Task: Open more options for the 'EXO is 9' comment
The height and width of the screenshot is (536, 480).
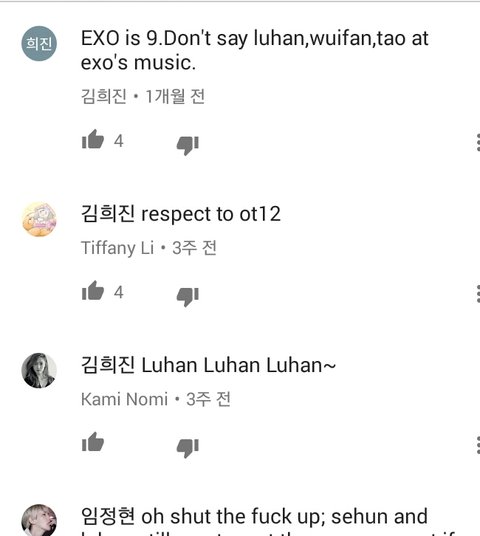Action: click(478, 143)
